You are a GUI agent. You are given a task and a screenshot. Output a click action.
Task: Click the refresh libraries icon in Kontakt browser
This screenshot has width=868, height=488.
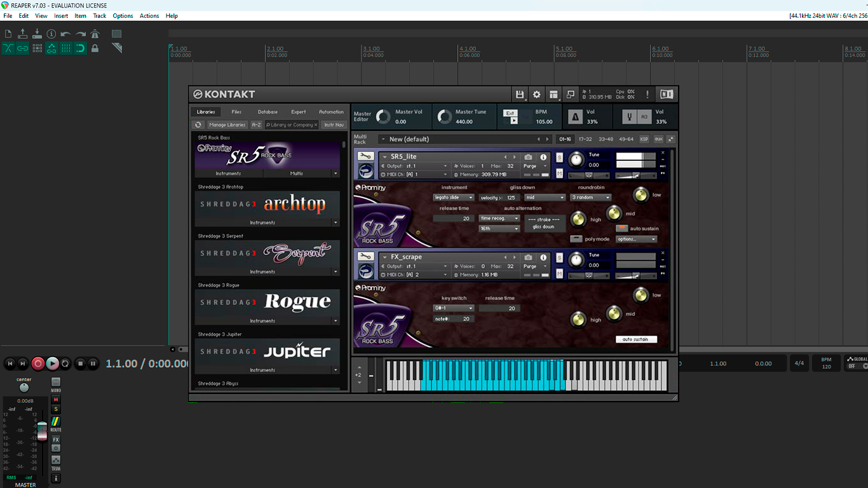point(198,125)
